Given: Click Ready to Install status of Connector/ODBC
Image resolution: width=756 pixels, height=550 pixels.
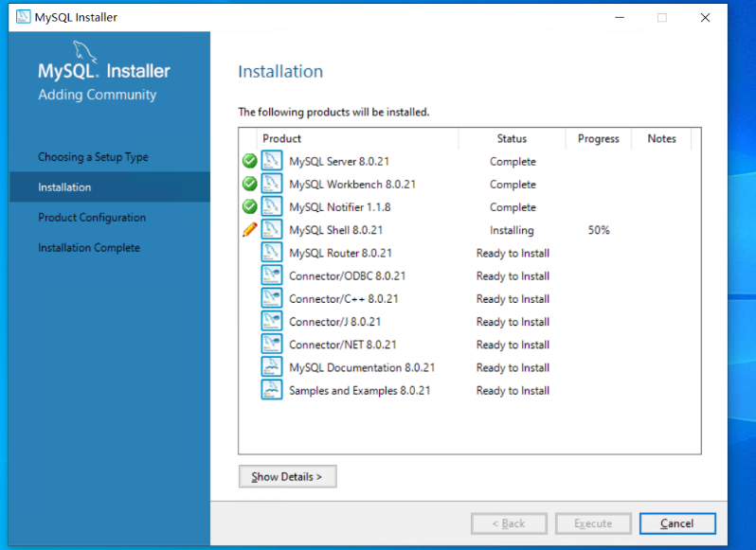Looking at the screenshot, I should (513, 276).
